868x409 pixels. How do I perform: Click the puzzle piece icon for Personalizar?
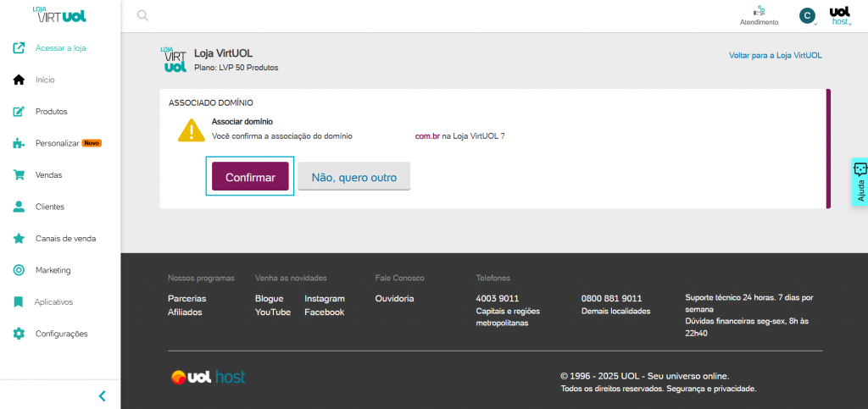coord(19,143)
